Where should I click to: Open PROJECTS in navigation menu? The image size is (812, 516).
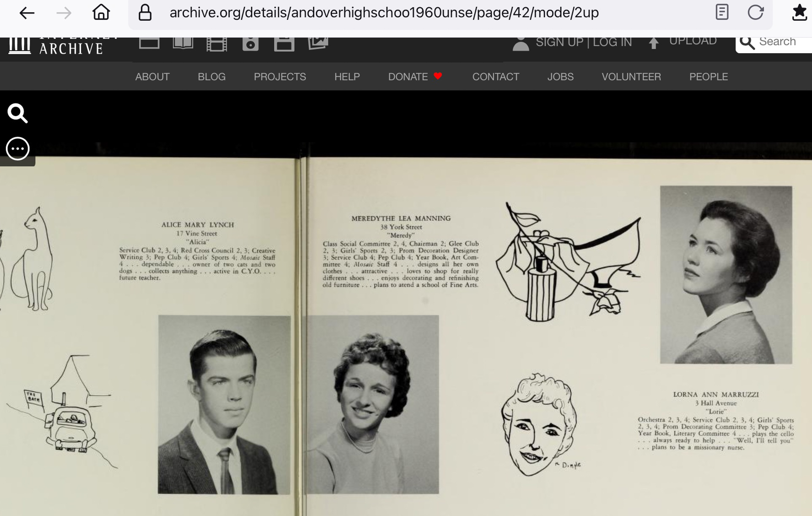point(280,77)
